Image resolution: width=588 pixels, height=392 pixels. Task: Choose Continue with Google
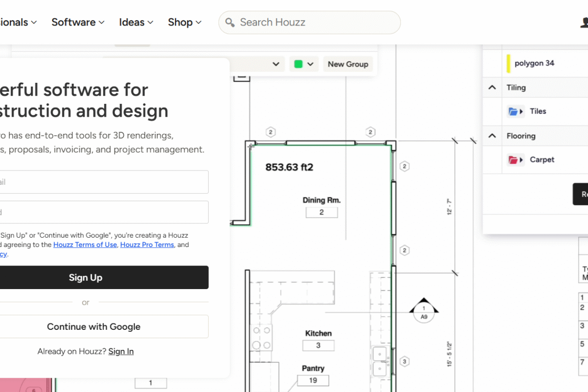[x=94, y=326]
